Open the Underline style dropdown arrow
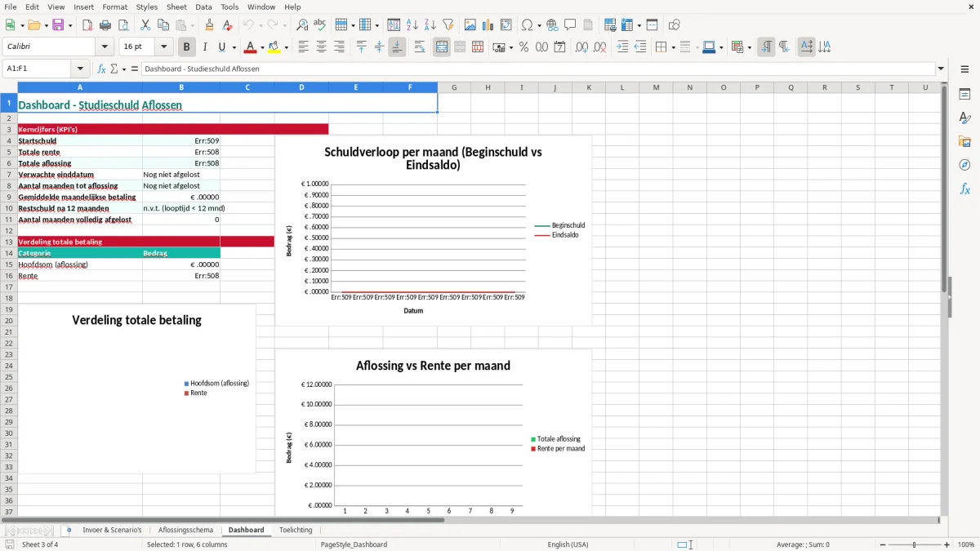 234,47
